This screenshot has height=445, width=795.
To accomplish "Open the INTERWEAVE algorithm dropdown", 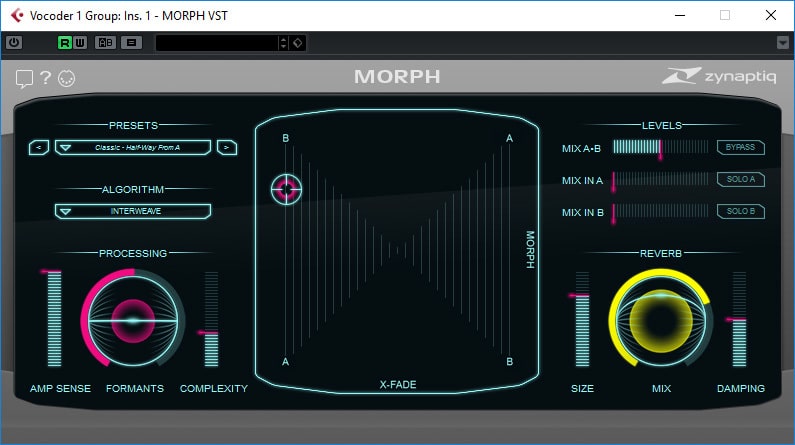I will pos(133,211).
